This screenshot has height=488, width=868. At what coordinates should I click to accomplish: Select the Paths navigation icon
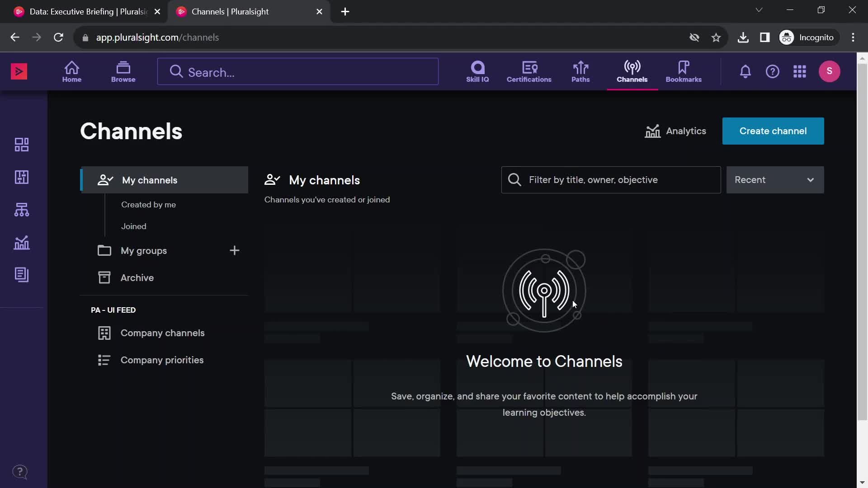[580, 71]
